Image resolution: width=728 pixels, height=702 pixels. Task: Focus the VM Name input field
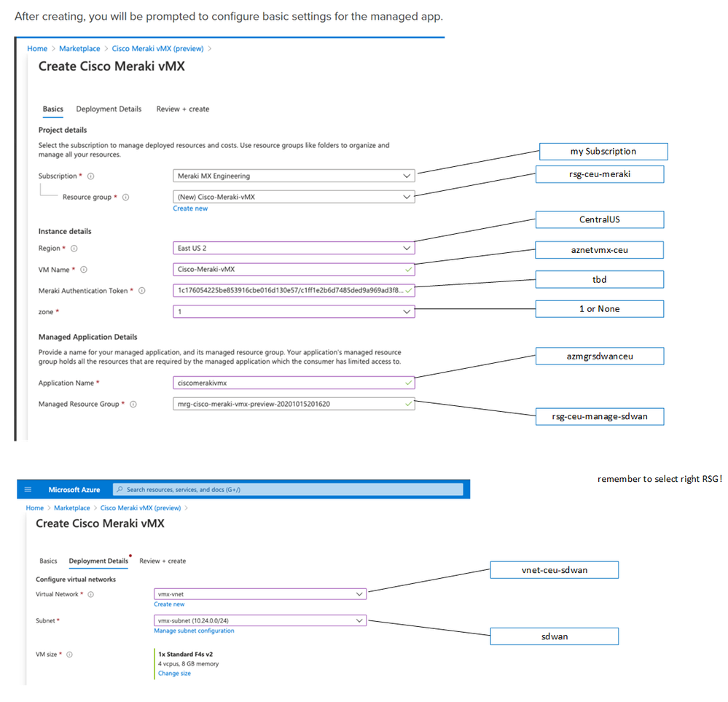pos(294,269)
